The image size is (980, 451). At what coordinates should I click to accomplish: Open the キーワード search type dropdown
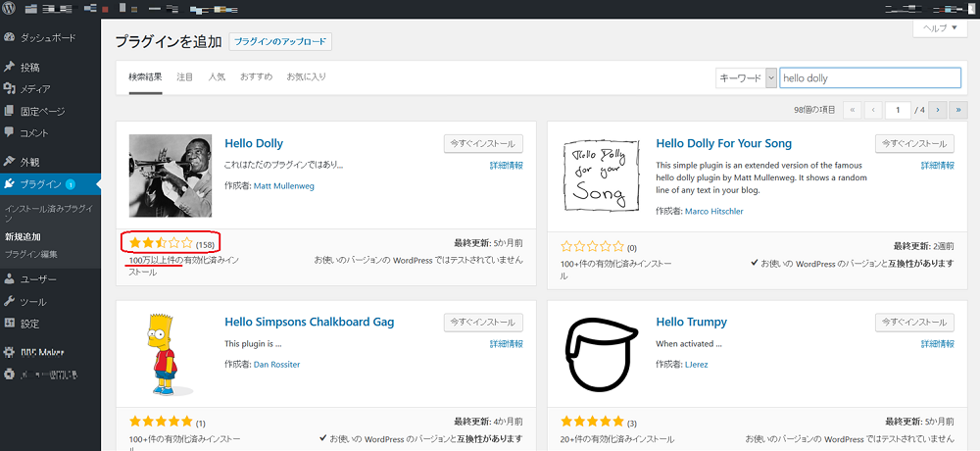(x=747, y=77)
